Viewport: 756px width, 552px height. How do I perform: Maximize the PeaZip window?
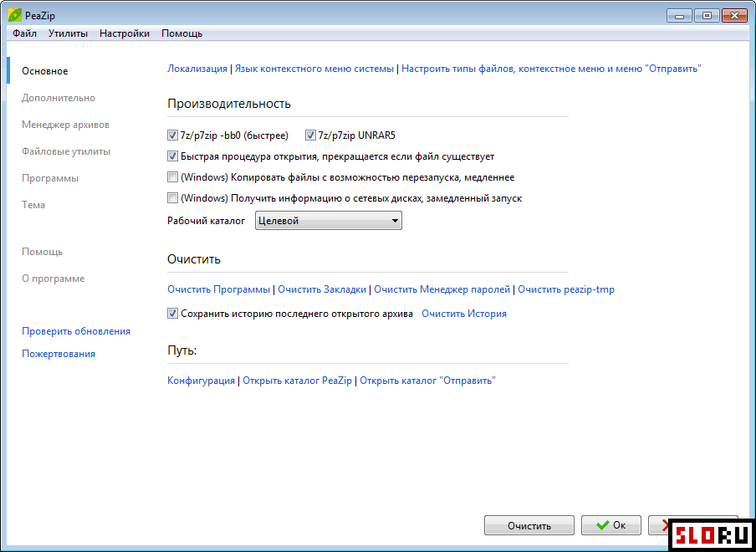[707, 17]
